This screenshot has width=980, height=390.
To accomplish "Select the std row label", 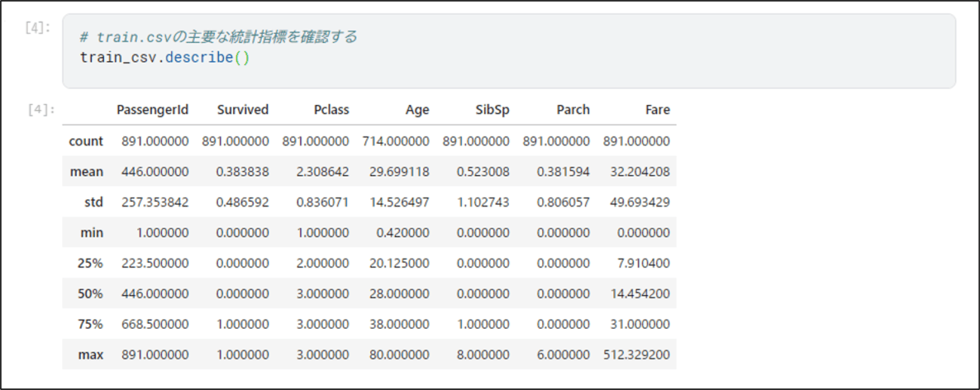I will (x=93, y=202).
